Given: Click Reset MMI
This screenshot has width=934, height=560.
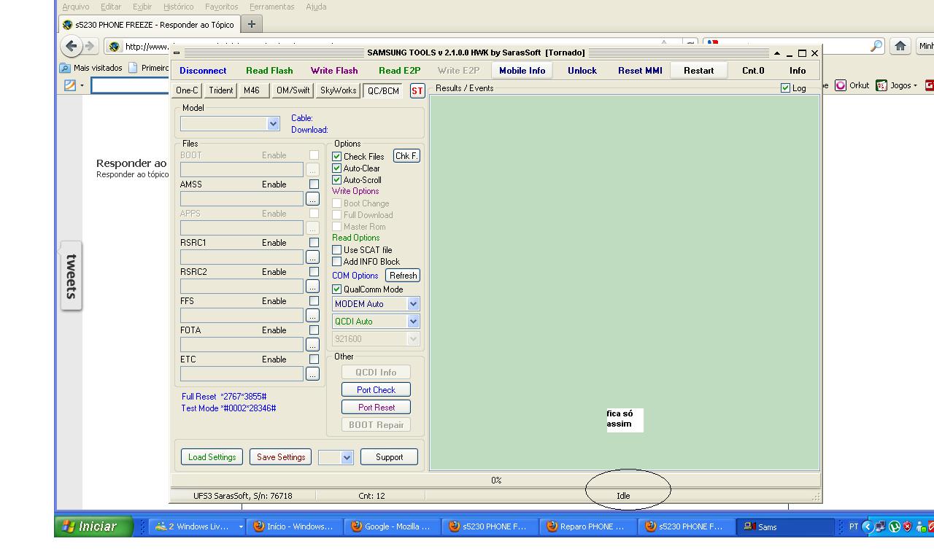Looking at the screenshot, I should pyautogui.click(x=640, y=71).
